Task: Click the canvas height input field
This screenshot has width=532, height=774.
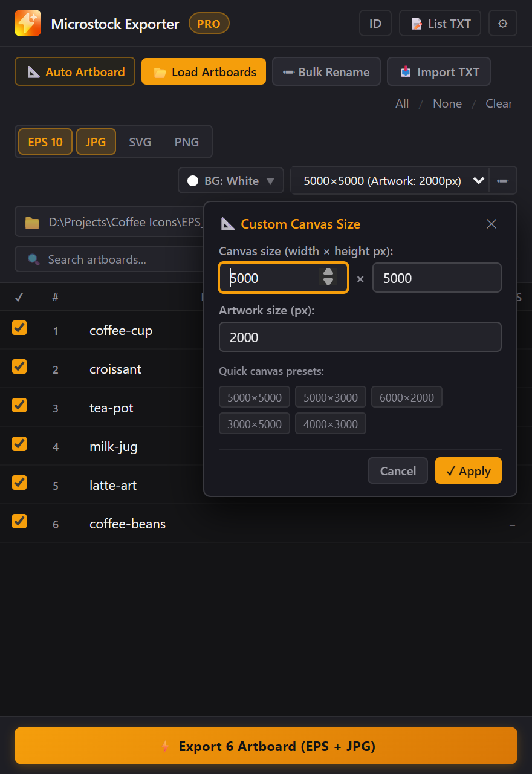Action: (437, 278)
